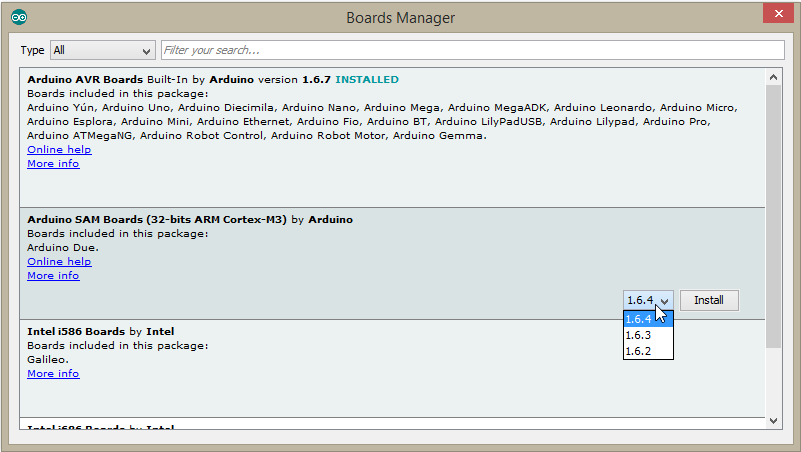Click the INSTALLED status label
The width and height of the screenshot is (801, 452).
click(x=367, y=80)
